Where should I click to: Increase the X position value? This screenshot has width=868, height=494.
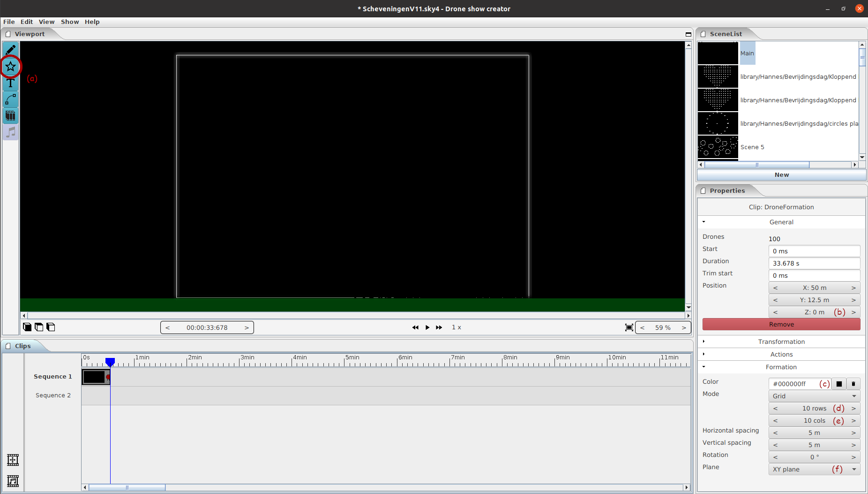coord(853,288)
